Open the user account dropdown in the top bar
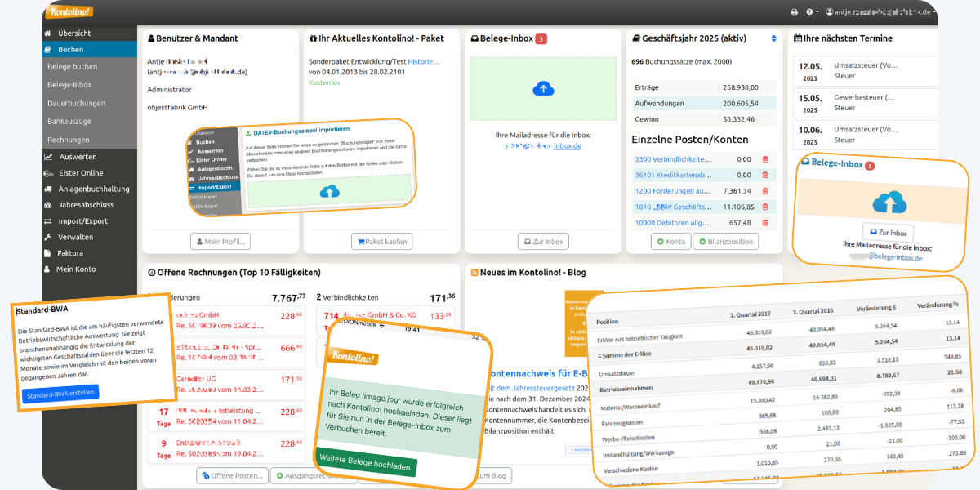This screenshot has height=490, width=980. point(881,12)
